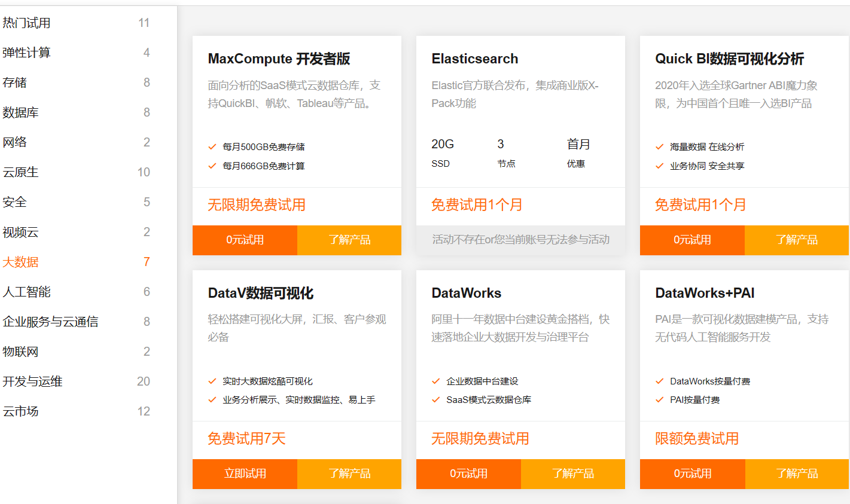Click 了解产品 on MaxCompute card

point(349,240)
